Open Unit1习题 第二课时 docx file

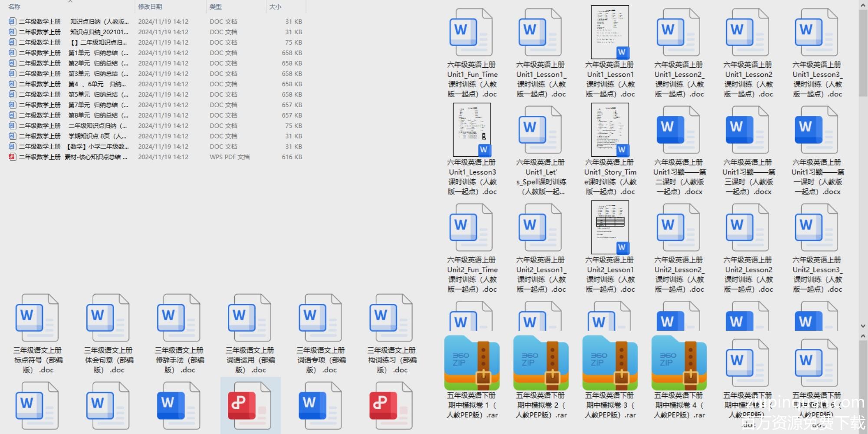click(679, 130)
